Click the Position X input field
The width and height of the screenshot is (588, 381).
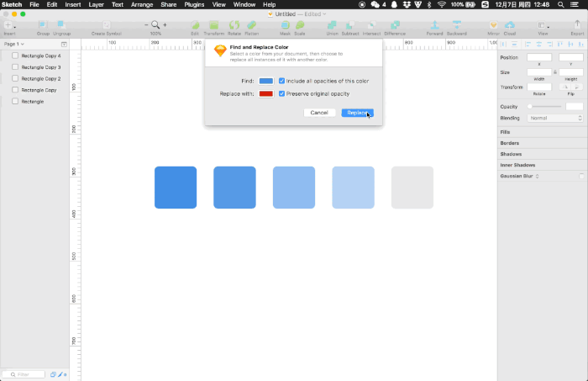click(539, 57)
